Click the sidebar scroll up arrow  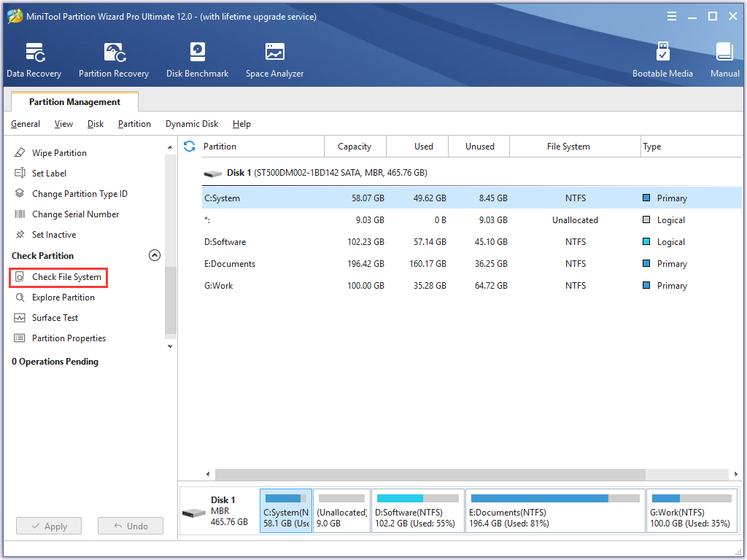point(170,148)
